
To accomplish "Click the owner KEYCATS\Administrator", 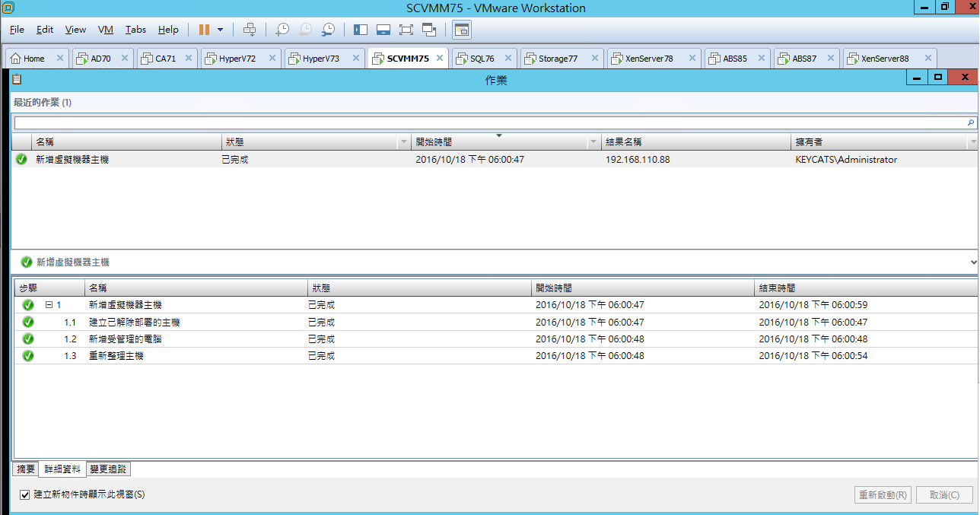I will pos(846,160).
